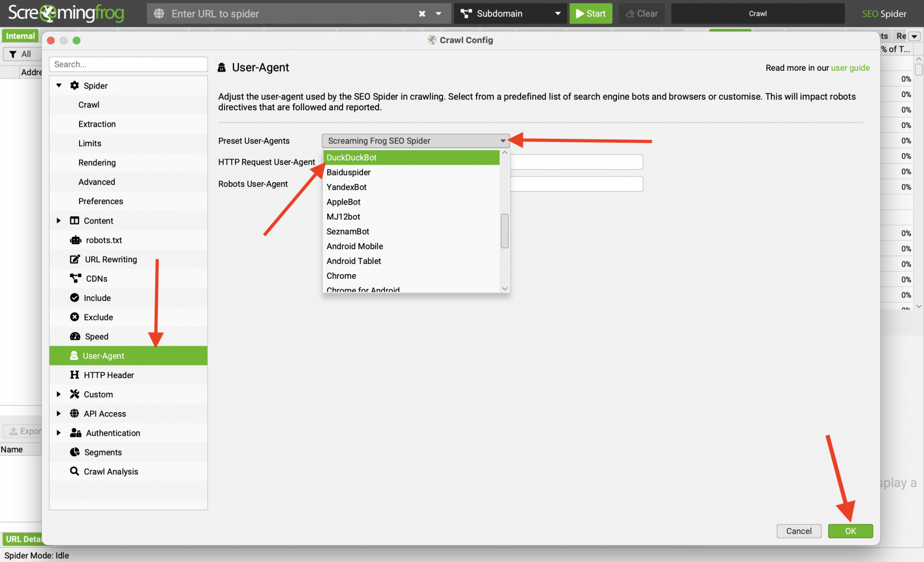Click the Segments pie chart icon

coord(75,452)
